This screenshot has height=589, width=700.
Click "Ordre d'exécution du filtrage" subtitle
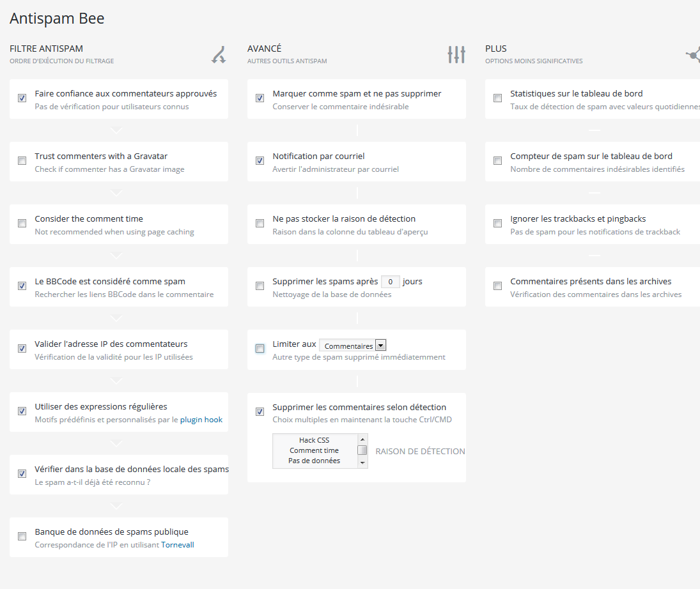tap(61, 61)
